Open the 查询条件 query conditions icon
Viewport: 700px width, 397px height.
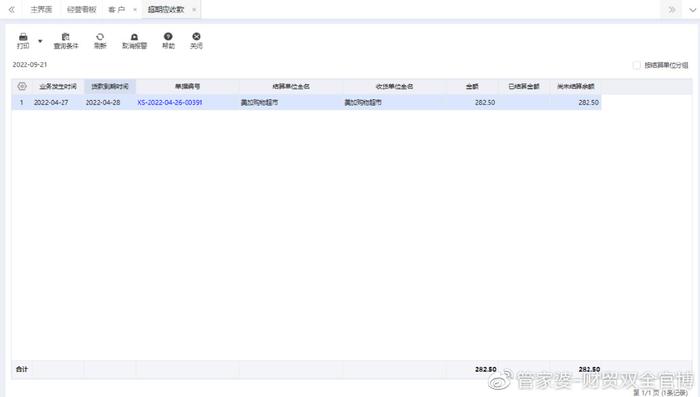point(66,37)
